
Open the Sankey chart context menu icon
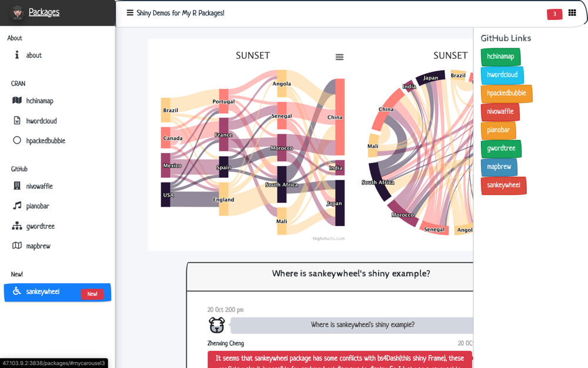[x=339, y=57]
